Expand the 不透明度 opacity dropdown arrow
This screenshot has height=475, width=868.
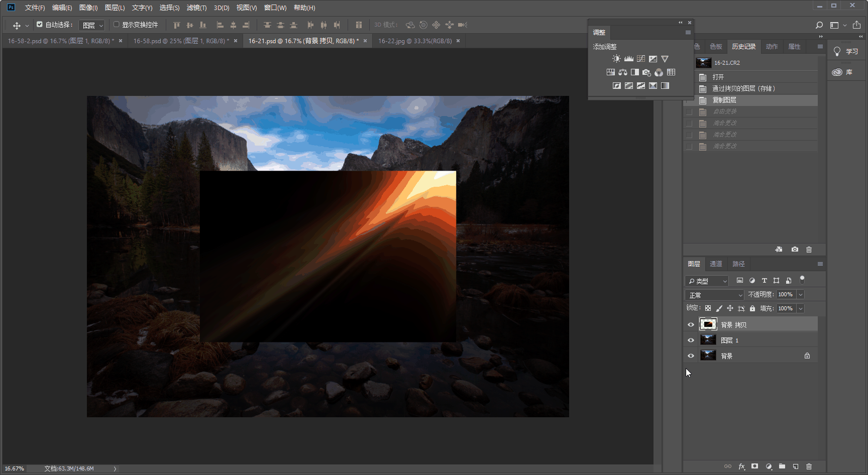coord(801,295)
